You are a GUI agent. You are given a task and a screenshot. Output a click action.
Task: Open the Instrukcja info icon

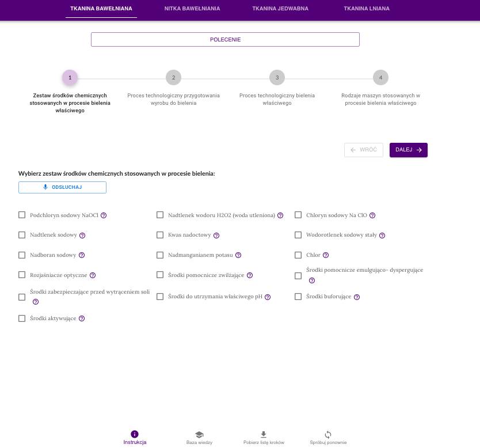pos(135,434)
